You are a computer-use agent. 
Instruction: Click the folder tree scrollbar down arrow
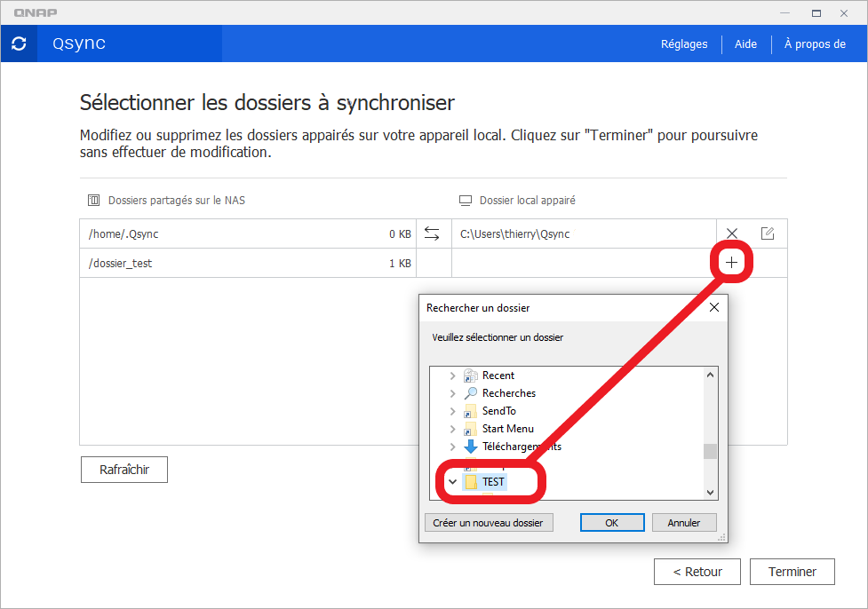[x=710, y=492]
